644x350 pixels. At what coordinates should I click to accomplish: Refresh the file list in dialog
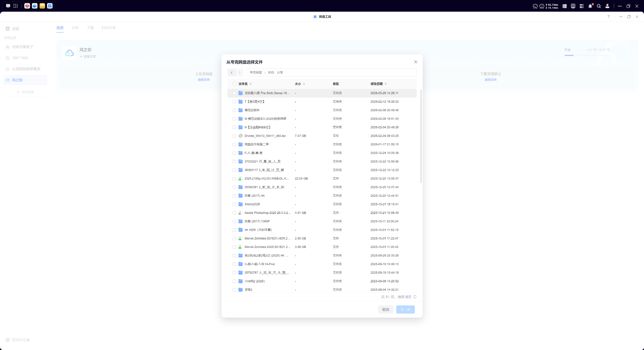415,297
